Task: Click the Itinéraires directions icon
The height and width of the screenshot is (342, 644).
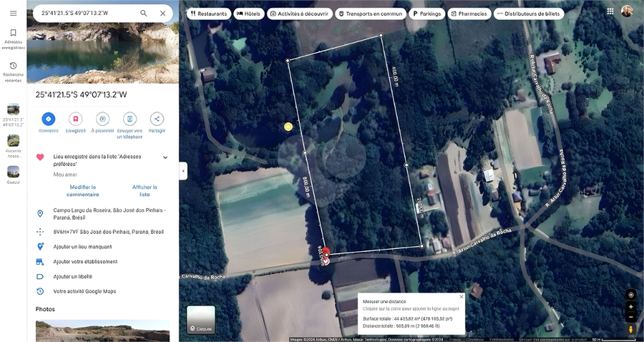Action: pos(49,119)
